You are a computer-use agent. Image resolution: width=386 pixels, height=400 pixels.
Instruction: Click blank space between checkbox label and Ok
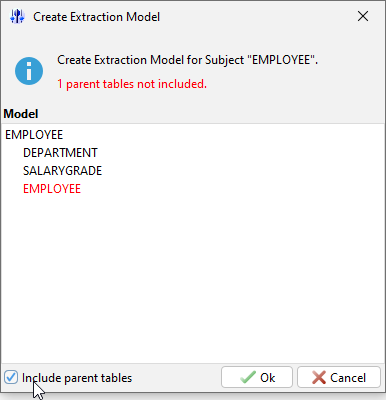pos(177,378)
